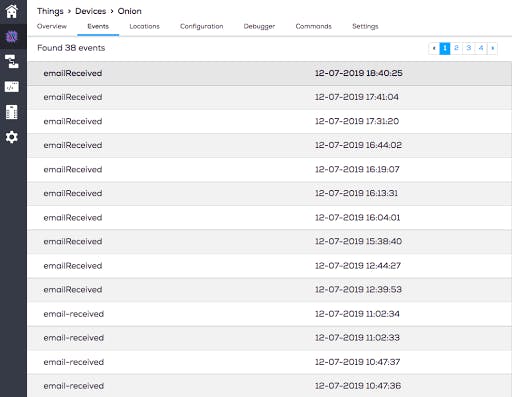
Task: Select the email-received event at 10:47:37
Action: (x=270, y=362)
